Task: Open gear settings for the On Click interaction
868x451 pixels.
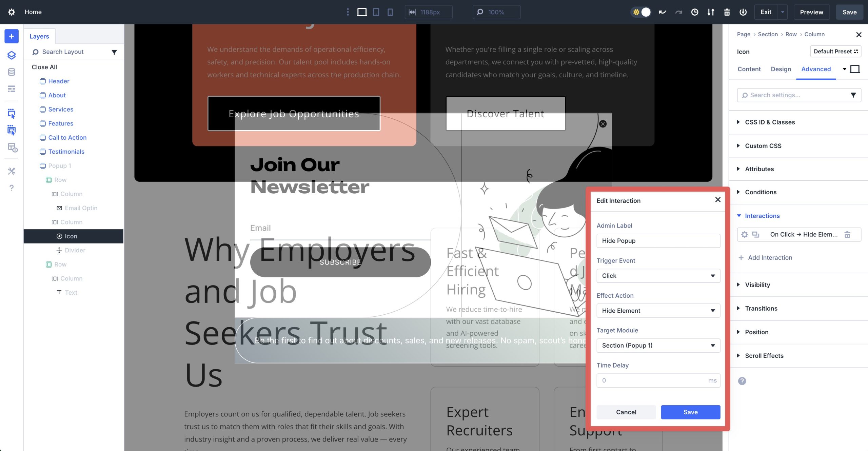Action: (745, 234)
